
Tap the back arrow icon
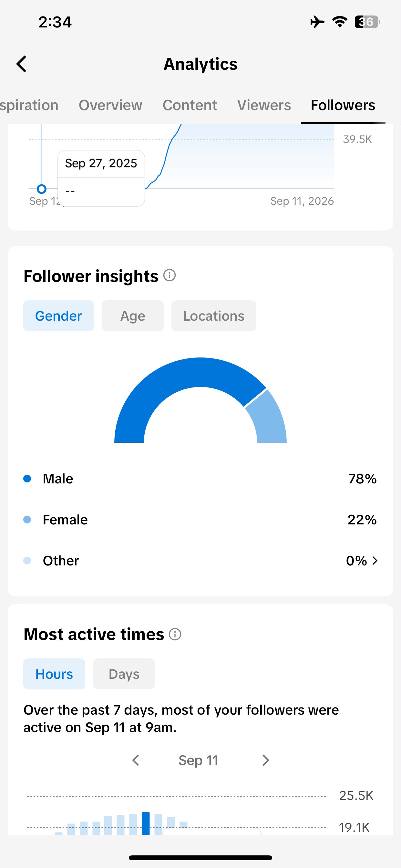(x=21, y=64)
